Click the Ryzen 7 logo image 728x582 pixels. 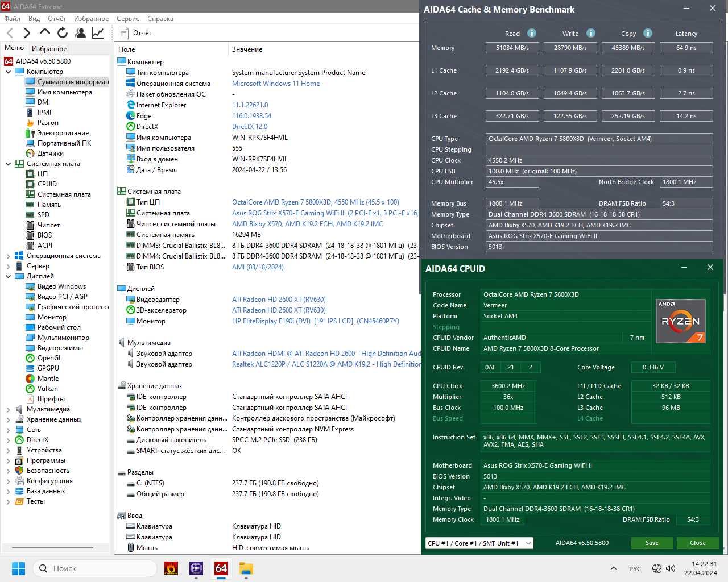681,321
